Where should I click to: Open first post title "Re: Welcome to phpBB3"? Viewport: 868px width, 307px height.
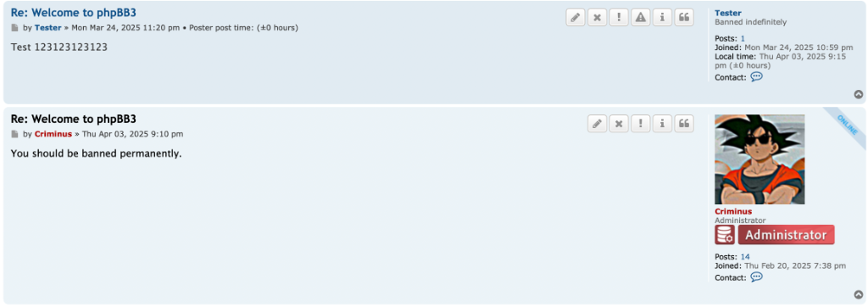(x=73, y=12)
